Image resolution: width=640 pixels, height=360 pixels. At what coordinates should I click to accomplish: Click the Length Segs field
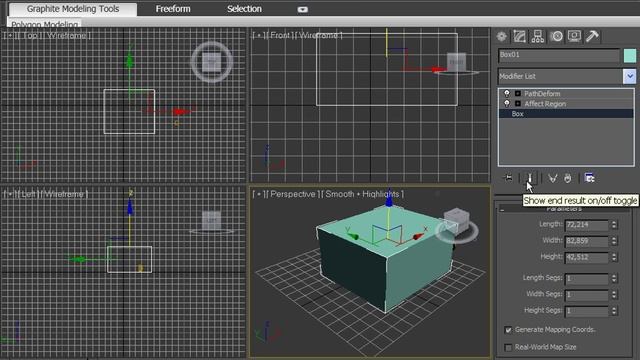(587, 278)
